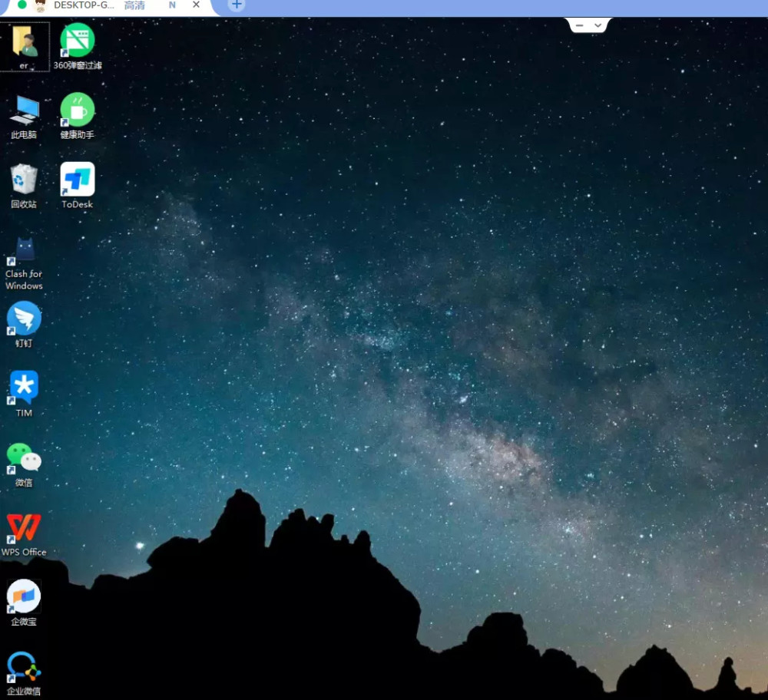The height and width of the screenshot is (700, 768).
Task: Open the TIM desktop shortcut
Action: [x=24, y=388]
